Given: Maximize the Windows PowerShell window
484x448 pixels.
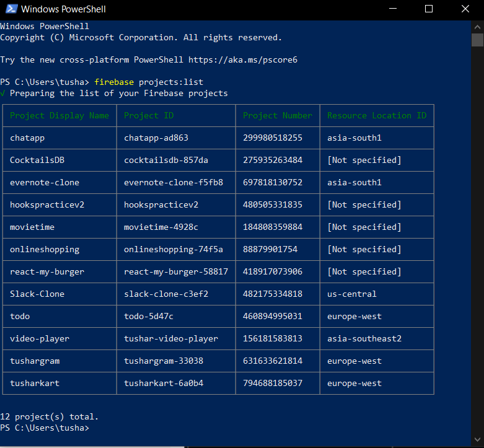Looking at the screenshot, I should click(429, 9).
